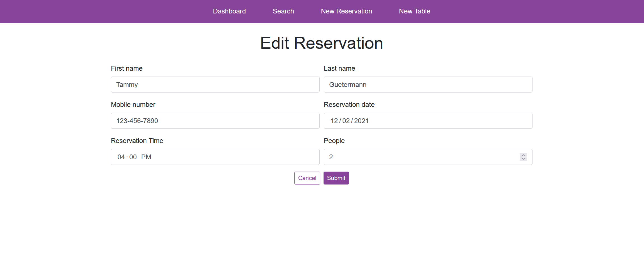
Task: Submit the edited reservation
Action: coord(336,178)
